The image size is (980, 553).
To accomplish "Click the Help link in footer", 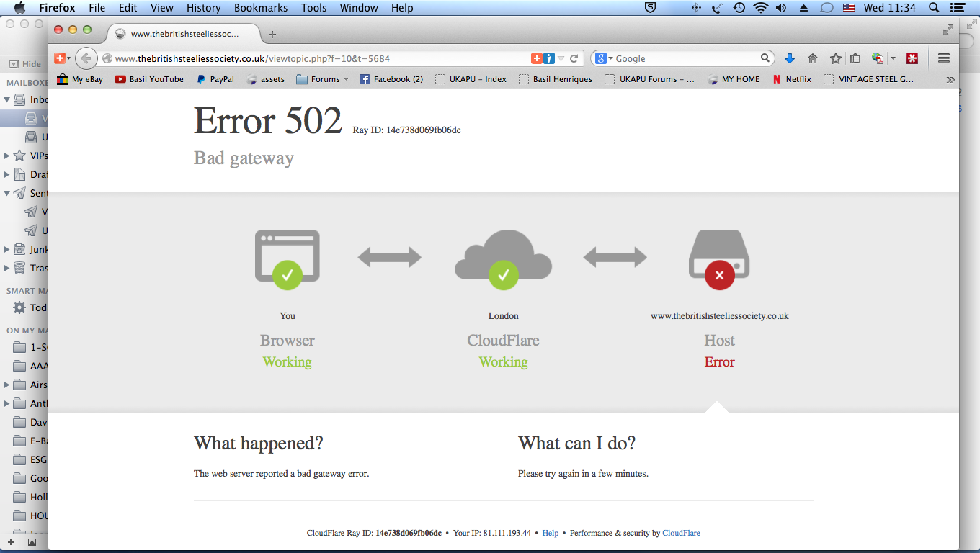I will pos(551,533).
